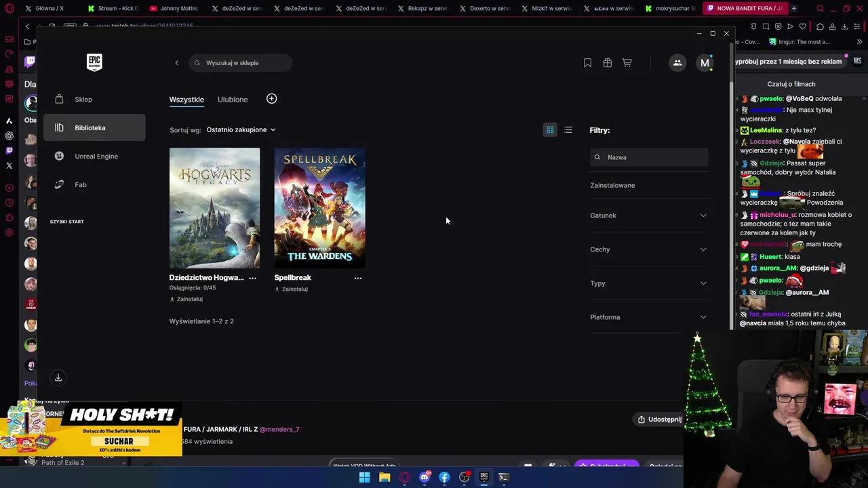The image size is (868, 488).
Task: Click Zainstaluj under Spellbreak
Action: pos(291,289)
